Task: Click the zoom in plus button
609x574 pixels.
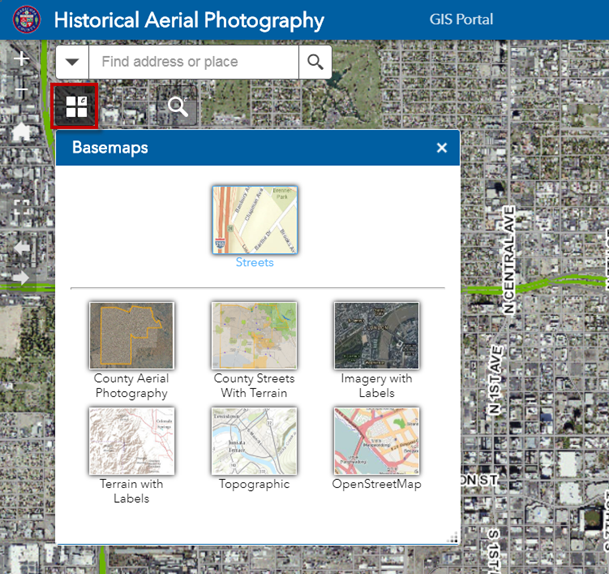Action: coord(21,60)
